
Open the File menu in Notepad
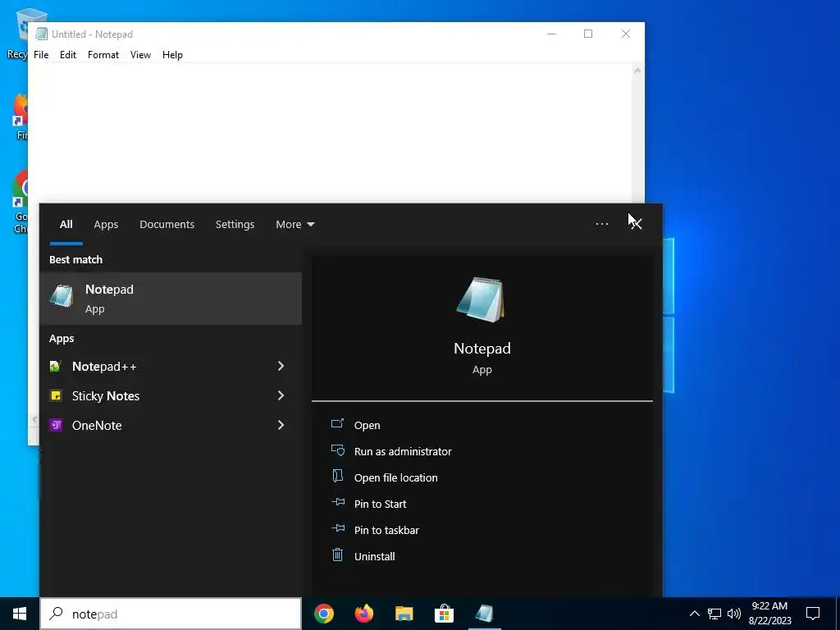pos(41,55)
